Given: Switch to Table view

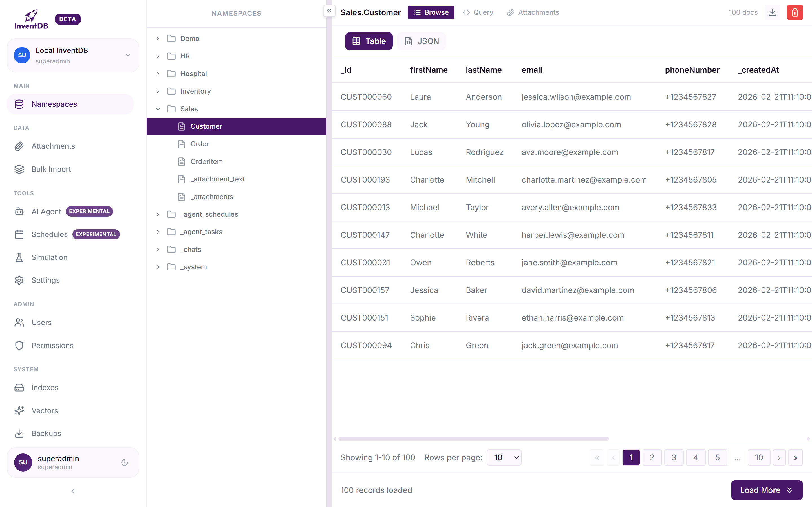Looking at the screenshot, I should click(369, 41).
